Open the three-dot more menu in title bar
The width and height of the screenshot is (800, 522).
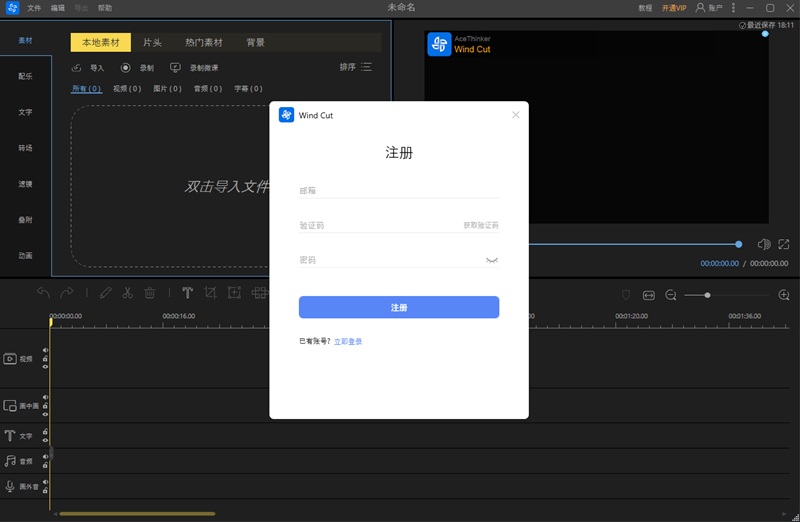coord(733,8)
